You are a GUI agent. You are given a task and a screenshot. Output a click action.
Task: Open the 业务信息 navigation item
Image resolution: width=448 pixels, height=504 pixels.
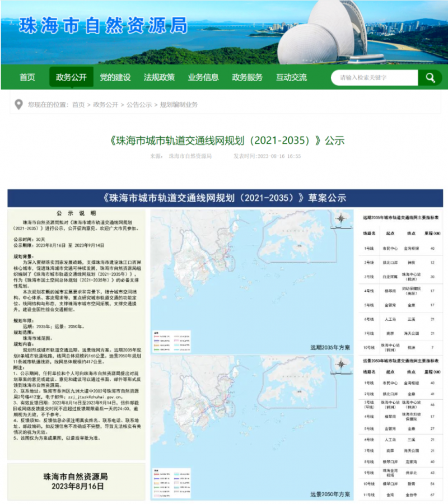point(203,77)
